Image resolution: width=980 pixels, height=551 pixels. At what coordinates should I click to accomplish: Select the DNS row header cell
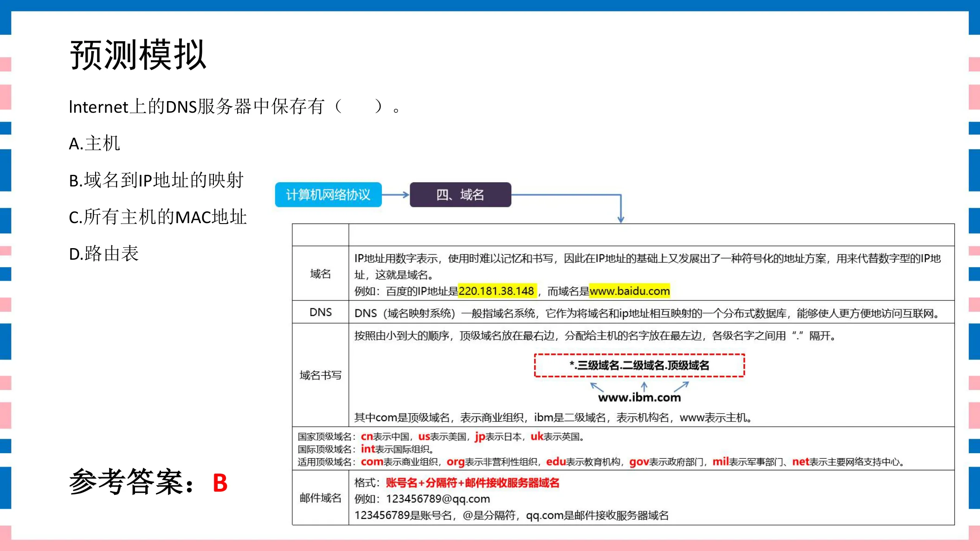pos(320,312)
